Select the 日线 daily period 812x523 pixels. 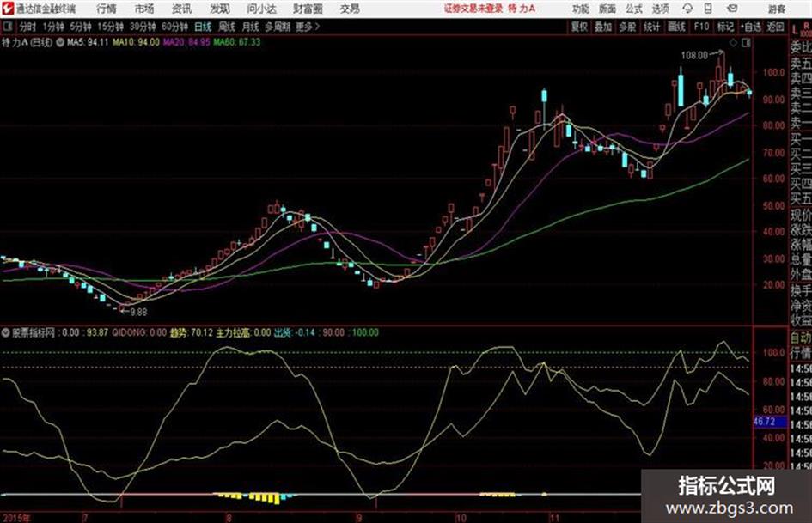[x=203, y=27]
